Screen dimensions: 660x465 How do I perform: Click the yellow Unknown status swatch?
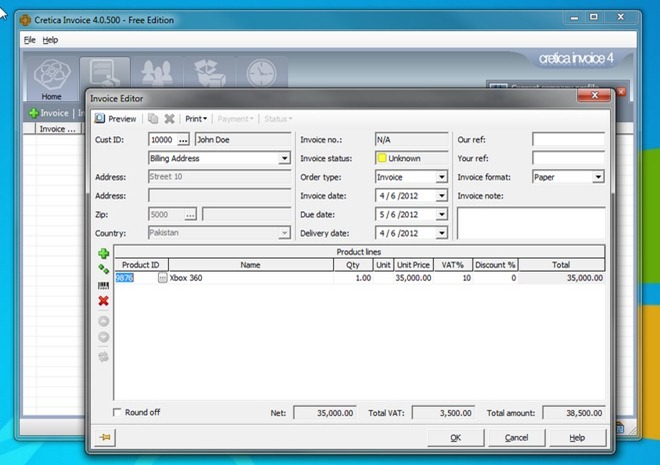pos(382,158)
